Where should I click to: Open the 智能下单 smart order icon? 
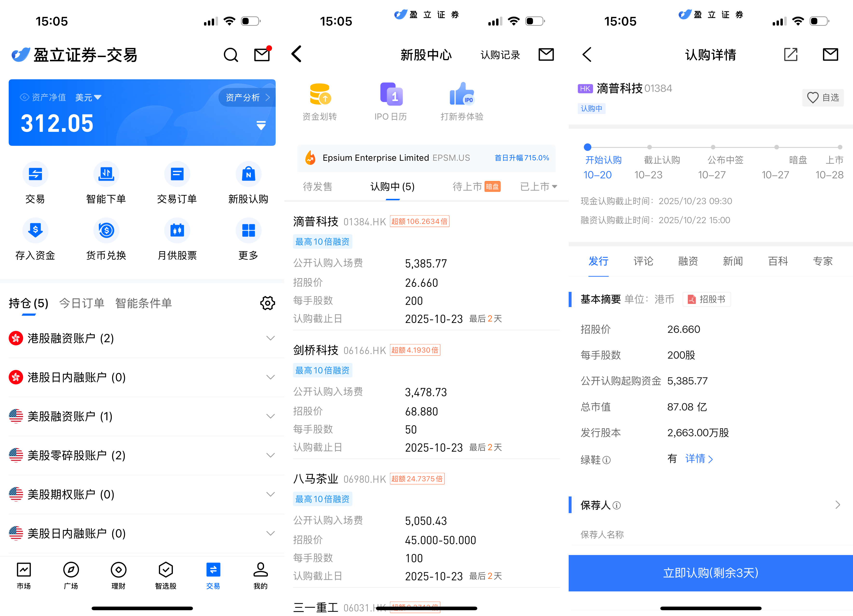106,174
